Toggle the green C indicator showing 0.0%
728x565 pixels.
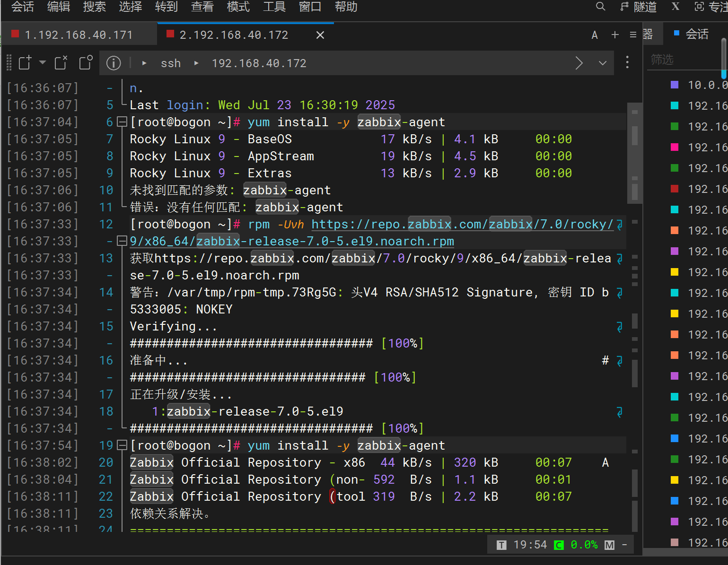coord(559,545)
